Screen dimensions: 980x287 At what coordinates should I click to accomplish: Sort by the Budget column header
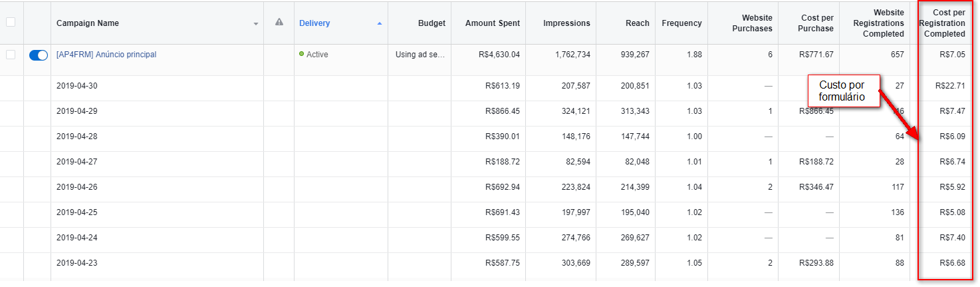click(431, 23)
